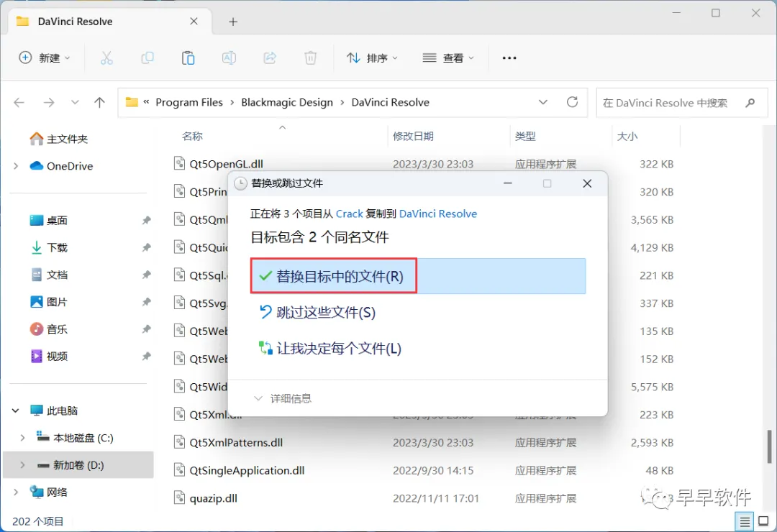777x532 pixels.
Task: Go forward with the right arrow
Action: pyautogui.click(x=49, y=103)
